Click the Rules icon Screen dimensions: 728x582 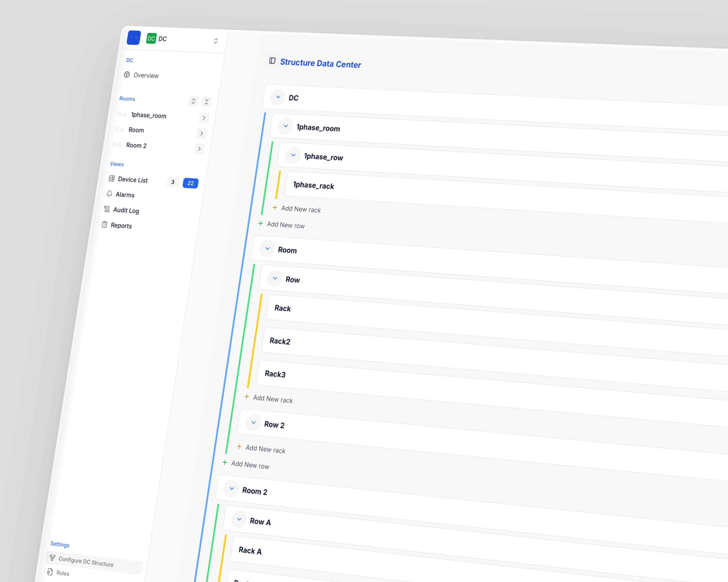[x=50, y=572]
